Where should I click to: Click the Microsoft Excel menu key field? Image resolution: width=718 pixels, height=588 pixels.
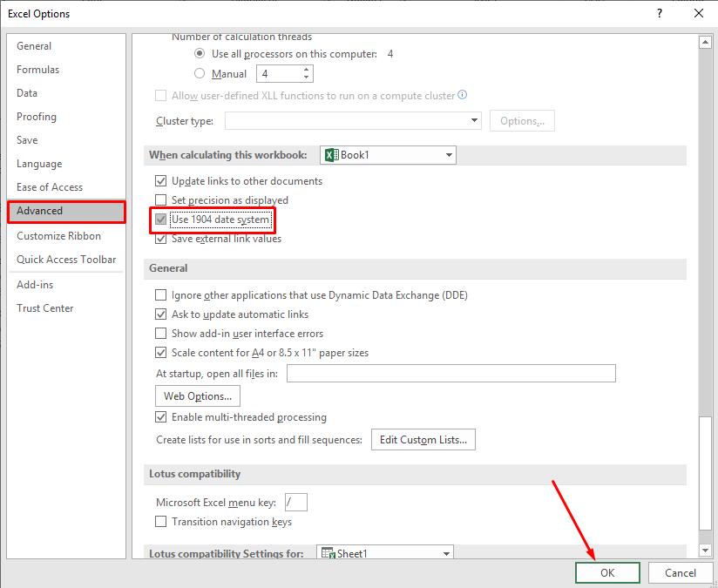[x=295, y=503]
